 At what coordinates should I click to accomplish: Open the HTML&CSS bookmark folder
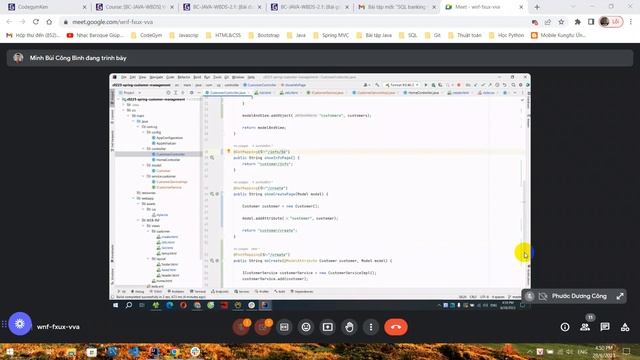223,36
